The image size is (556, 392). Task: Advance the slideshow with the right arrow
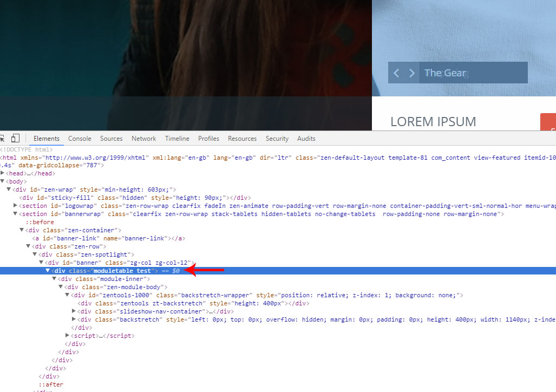click(411, 73)
